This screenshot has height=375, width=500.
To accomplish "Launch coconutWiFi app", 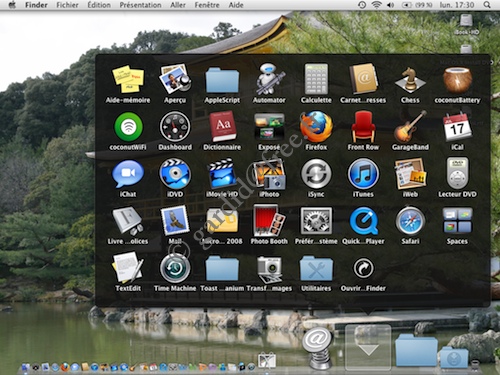I will (x=128, y=127).
